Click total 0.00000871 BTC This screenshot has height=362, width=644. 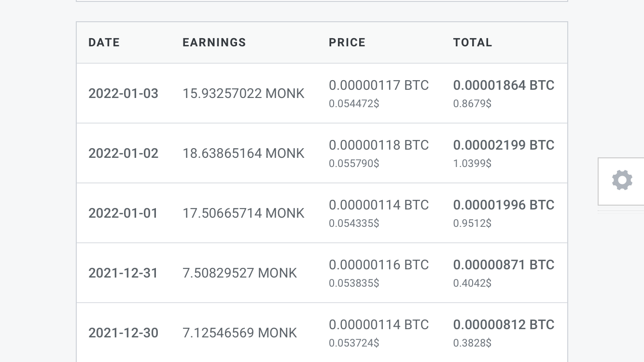pos(504,265)
